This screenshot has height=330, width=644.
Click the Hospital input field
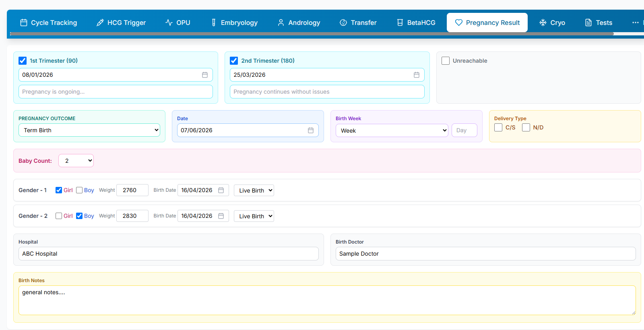(x=169, y=254)
